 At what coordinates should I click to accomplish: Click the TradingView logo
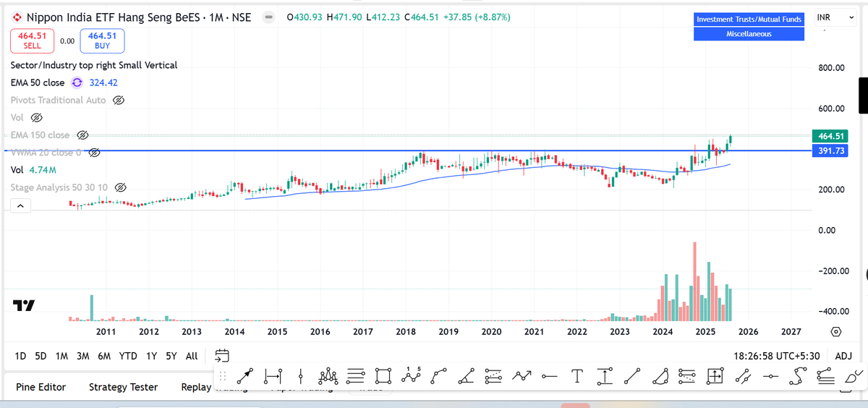24,305
